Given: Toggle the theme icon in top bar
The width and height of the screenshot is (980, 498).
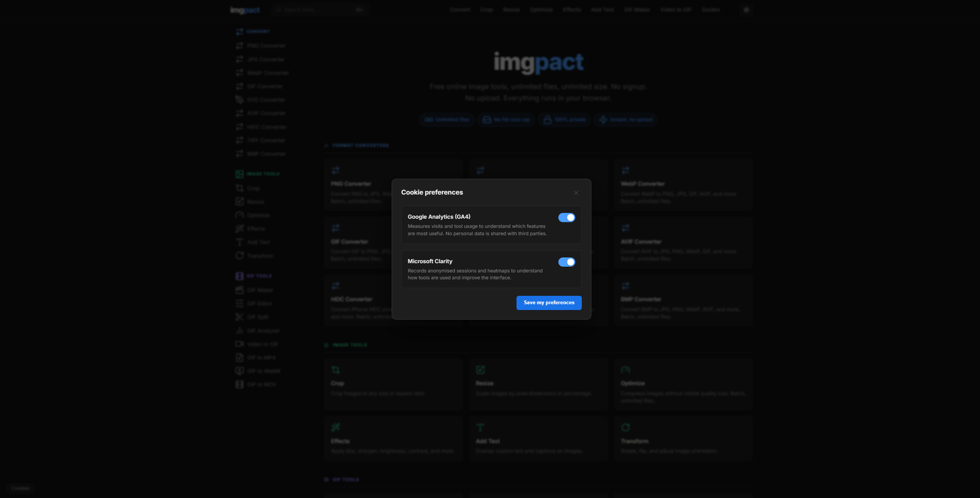Looking at the screenshot, I should [x=746, y=10].
